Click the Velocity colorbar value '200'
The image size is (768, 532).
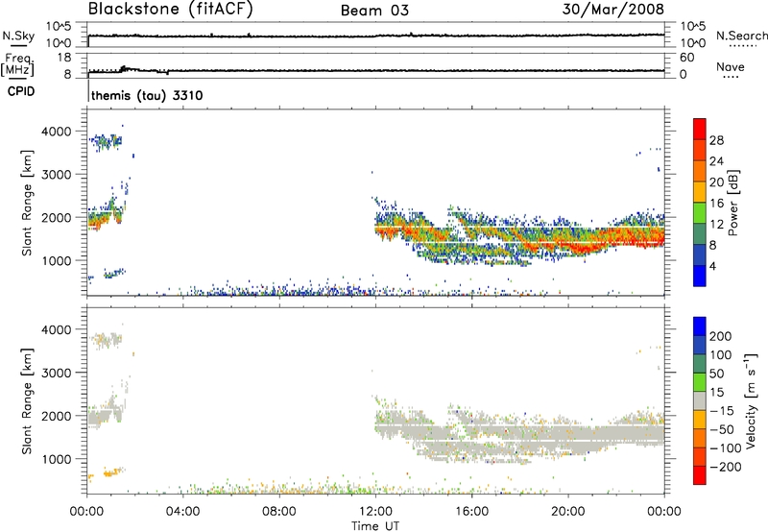pyautogui.click(x=721, y=336)
